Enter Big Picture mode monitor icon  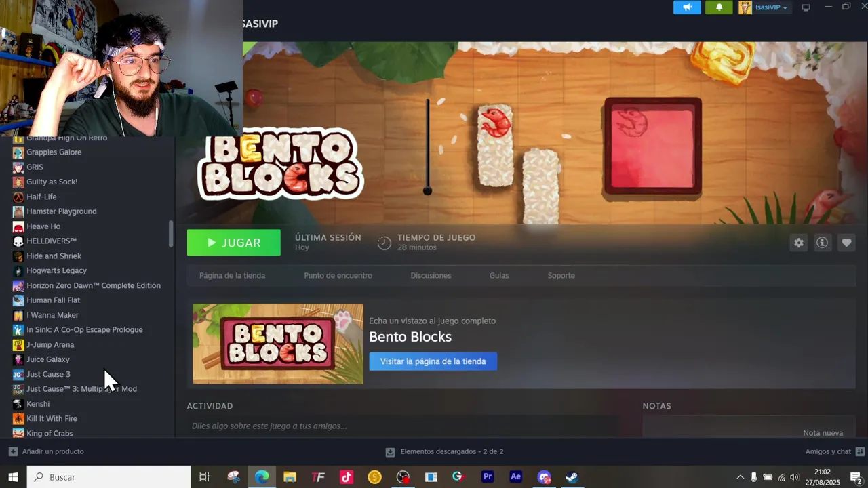[x=806, y=7]
